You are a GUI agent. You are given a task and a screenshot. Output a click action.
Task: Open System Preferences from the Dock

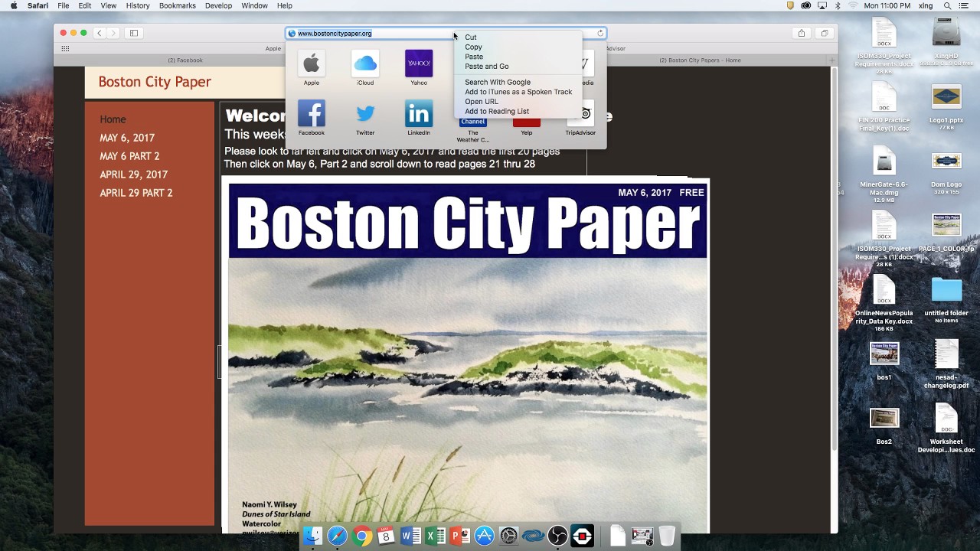pyautogui.click(x=509, y=536)
